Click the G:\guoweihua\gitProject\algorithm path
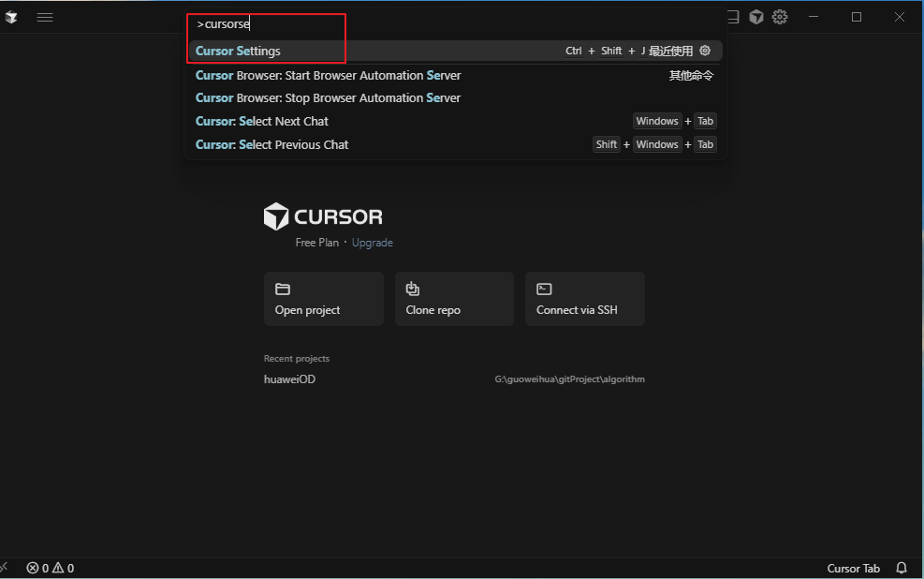 [569, 379]
